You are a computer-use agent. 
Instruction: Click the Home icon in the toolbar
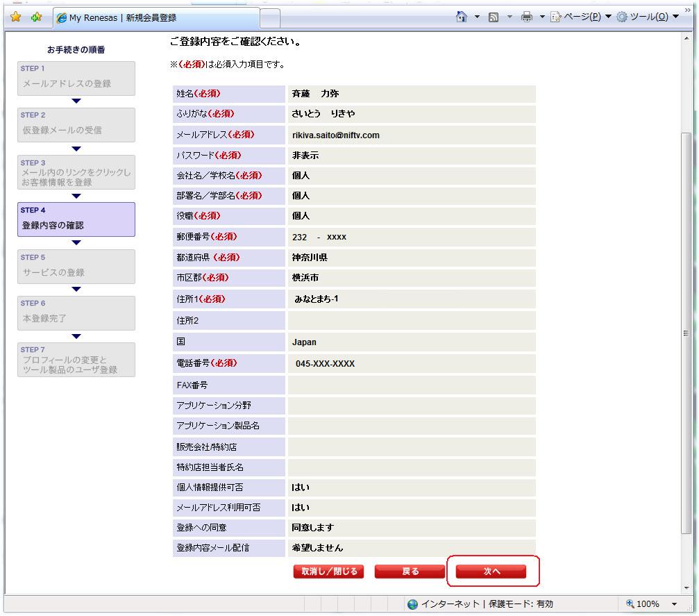(462, 17)
